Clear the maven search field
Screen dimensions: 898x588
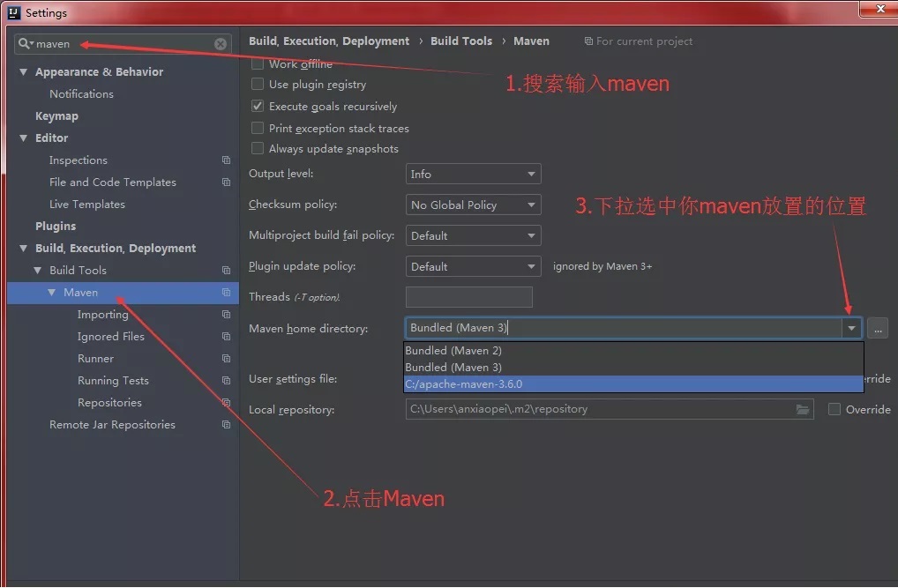click(221, 44)
